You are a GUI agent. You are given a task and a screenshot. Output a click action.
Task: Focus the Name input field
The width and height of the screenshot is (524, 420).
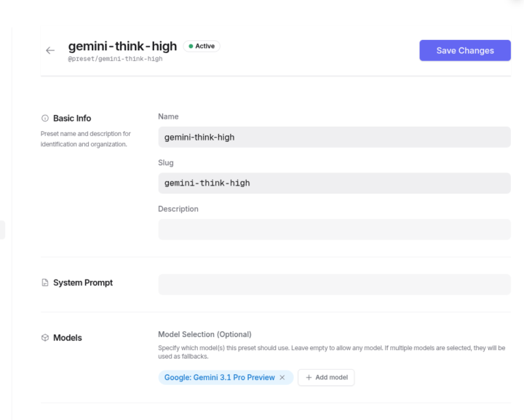(x=334, y=137)
